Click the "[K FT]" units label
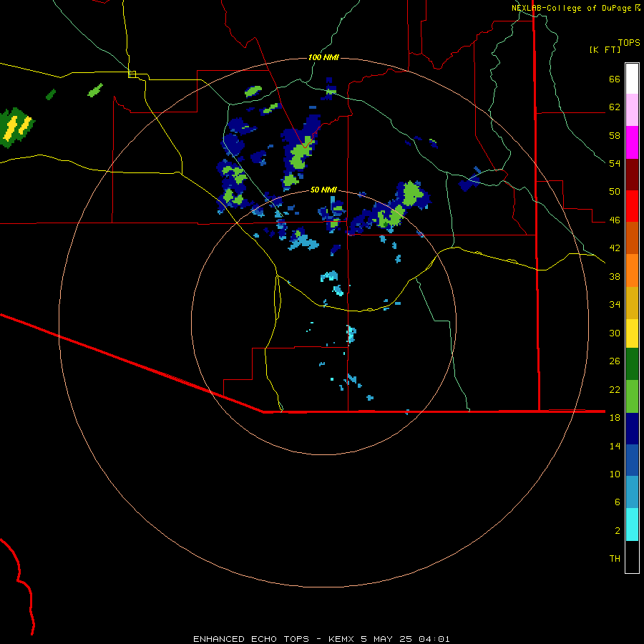Image resolution: width=644 pixels, height=644 pixels. coord(605,50)
